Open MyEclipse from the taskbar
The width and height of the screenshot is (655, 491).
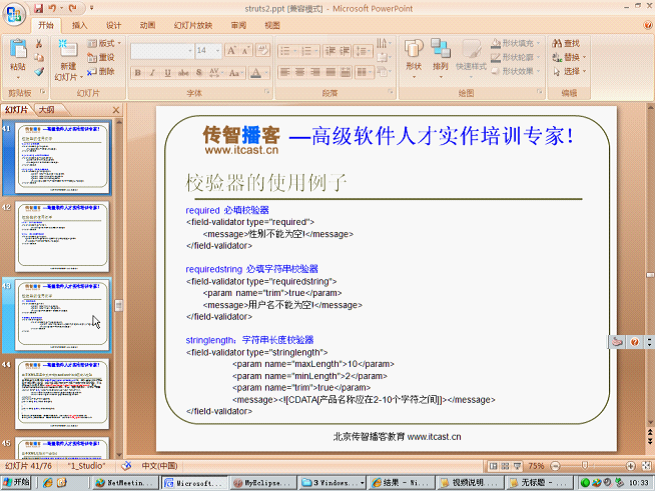click(x=263, y=483)
